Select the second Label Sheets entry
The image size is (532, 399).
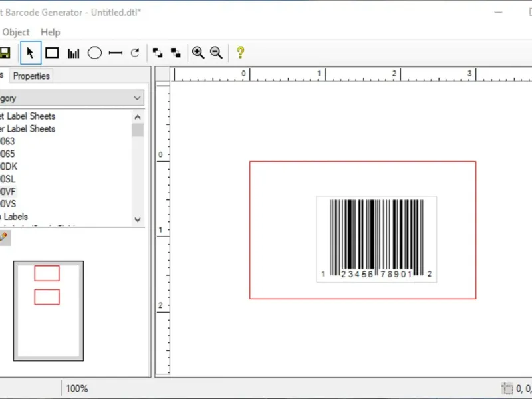(27, 129)
